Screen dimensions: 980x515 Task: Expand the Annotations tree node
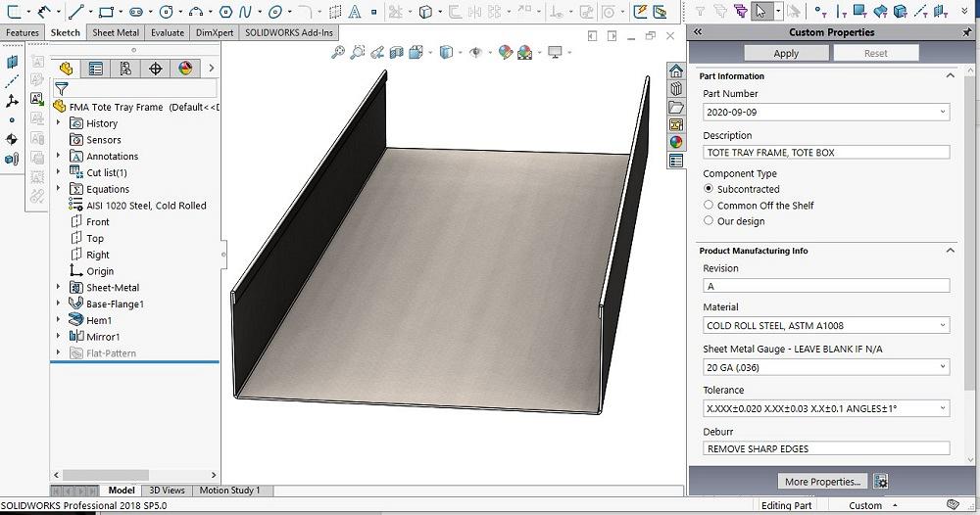[59, 156]
